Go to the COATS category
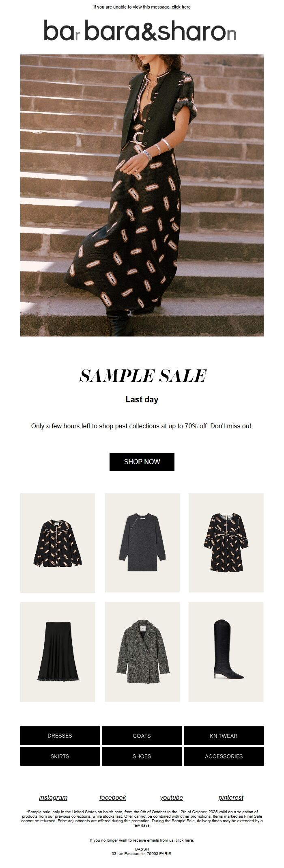 point(142,735)
